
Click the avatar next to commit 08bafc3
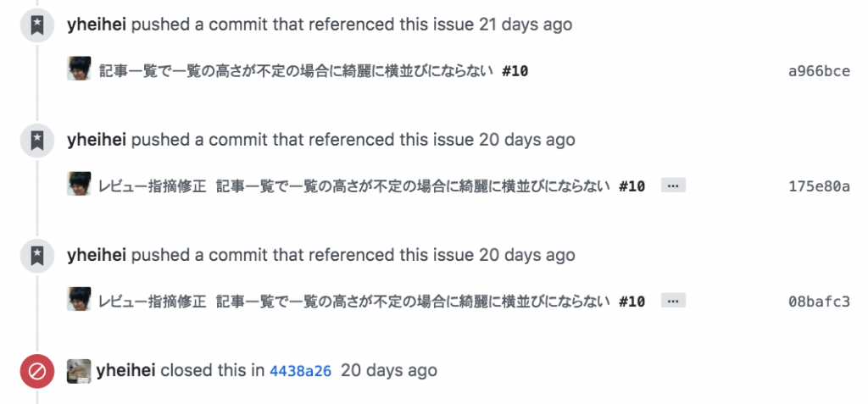pyautogui.click(x=79, y=299)
